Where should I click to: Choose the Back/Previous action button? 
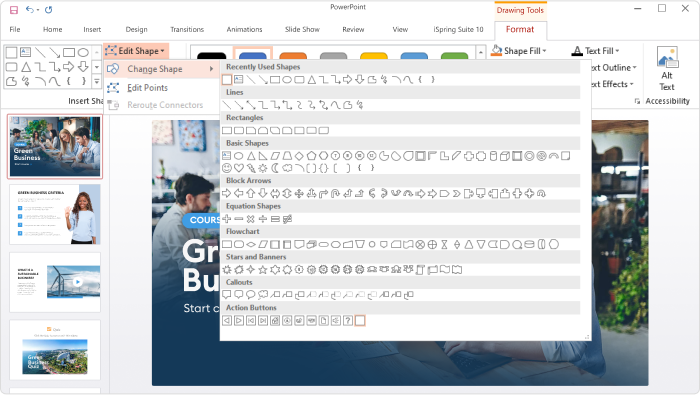[x=227, y=320]
